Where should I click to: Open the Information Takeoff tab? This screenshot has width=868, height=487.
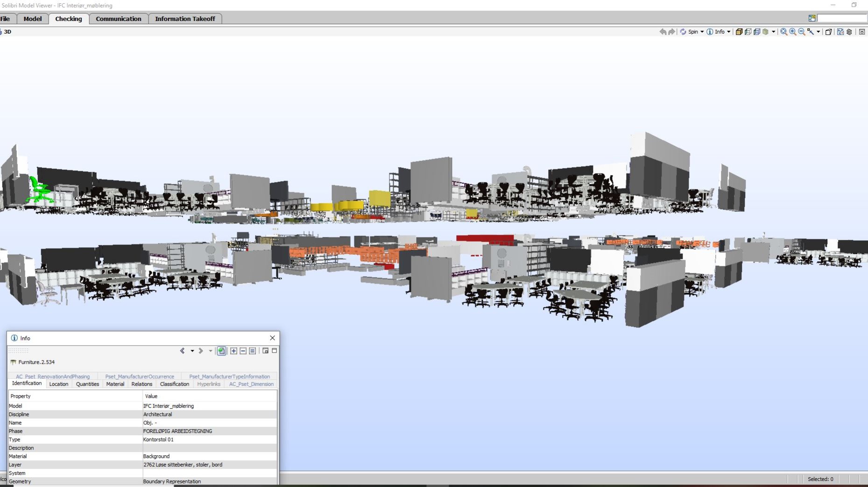coord(185,19)
